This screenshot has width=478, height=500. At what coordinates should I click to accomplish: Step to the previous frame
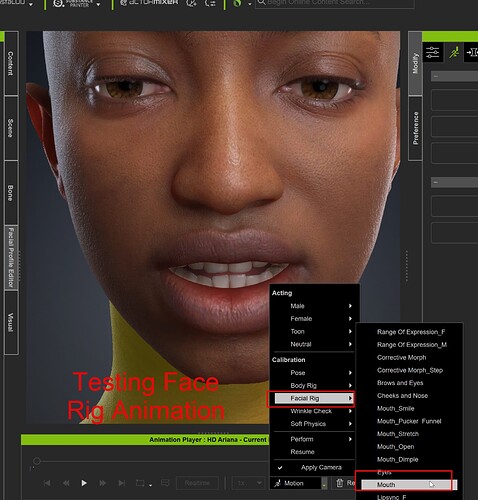tap(66, 483)
